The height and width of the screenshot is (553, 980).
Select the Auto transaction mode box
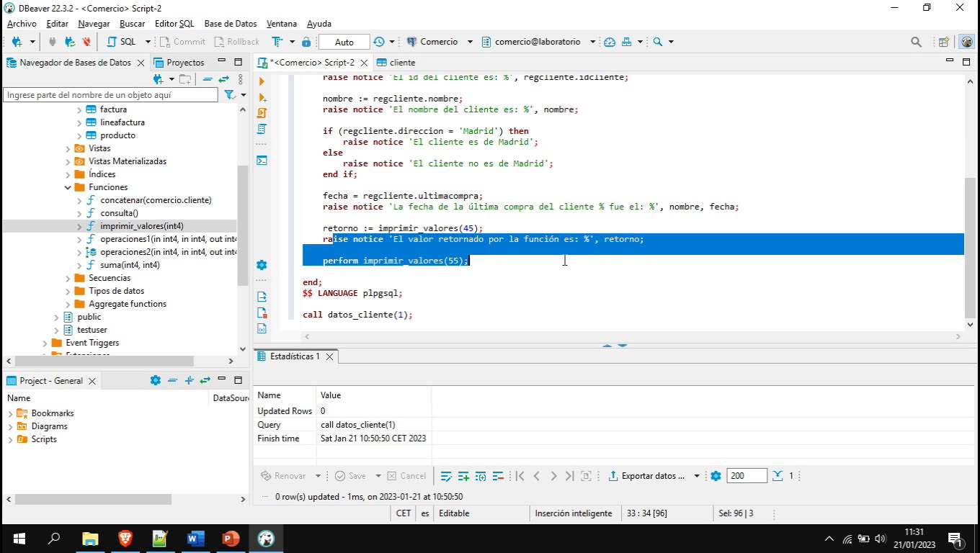[344, 42]
